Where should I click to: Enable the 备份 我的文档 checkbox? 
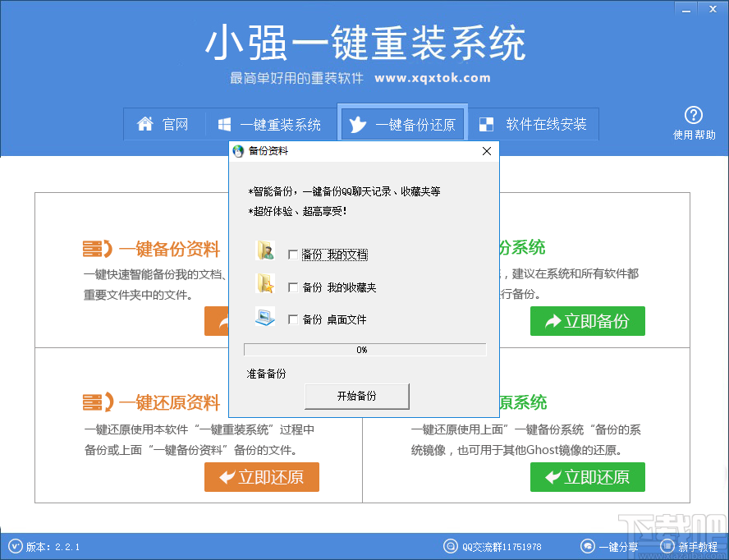[293, 255]
